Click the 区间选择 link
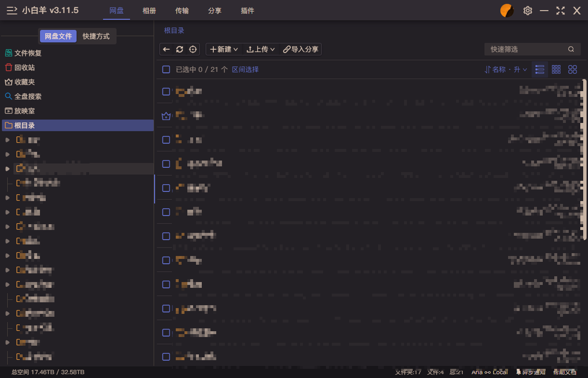The height and width of the screenshot is (378, 588). click(x=245, y=69)
